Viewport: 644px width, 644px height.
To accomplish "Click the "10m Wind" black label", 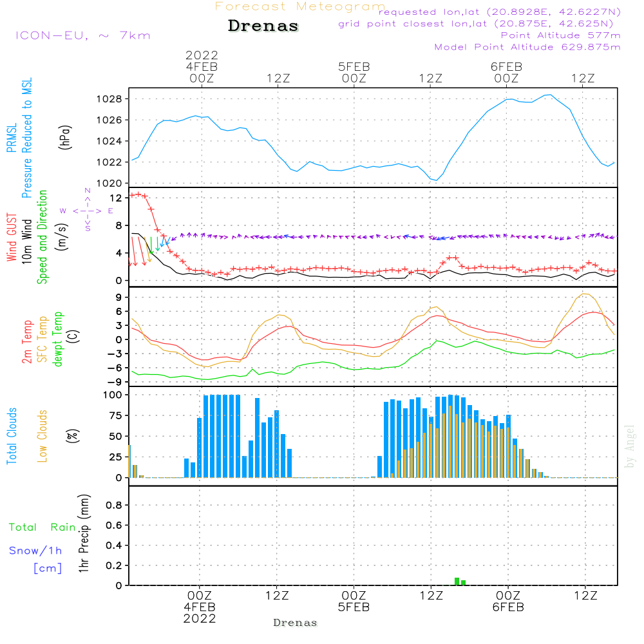I will point(26,241).
